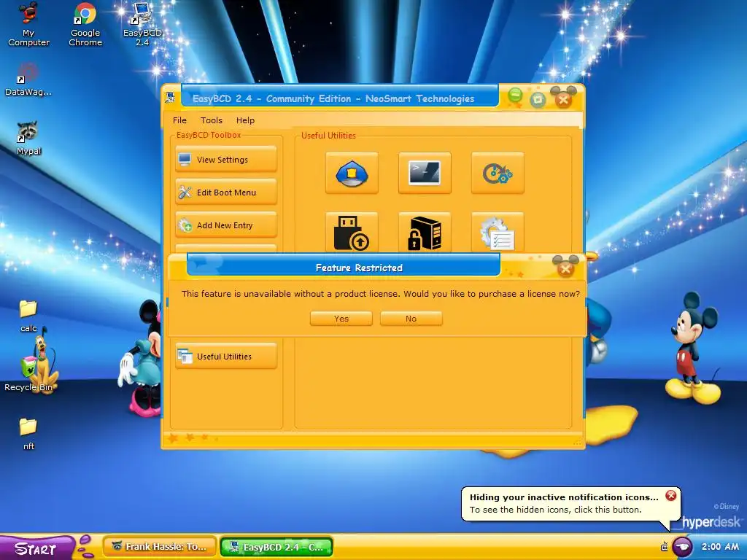
Task: Click the balloon title 'Hiding your inactive notification icons...'
Action: tap(564, 497)
